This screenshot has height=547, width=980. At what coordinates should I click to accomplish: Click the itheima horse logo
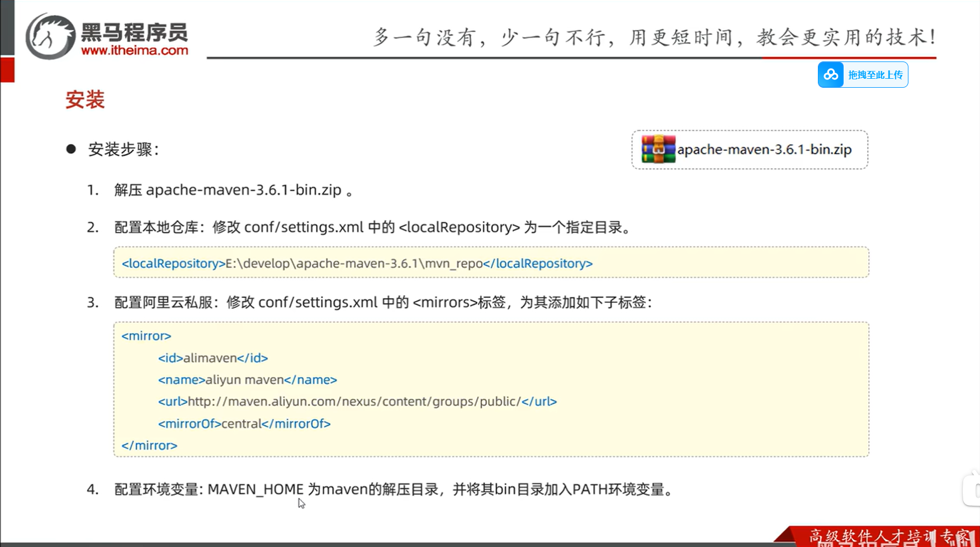click(50, 37)
